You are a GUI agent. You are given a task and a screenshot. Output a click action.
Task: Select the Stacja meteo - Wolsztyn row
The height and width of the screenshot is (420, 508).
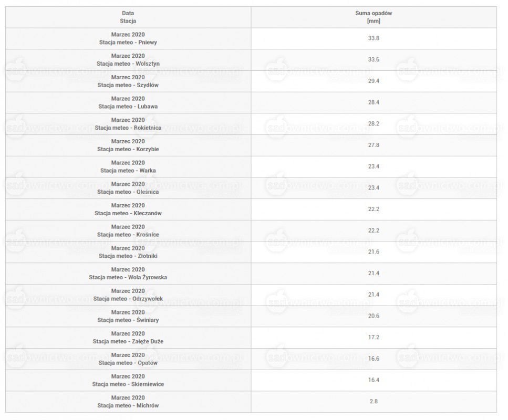[251, 60]
